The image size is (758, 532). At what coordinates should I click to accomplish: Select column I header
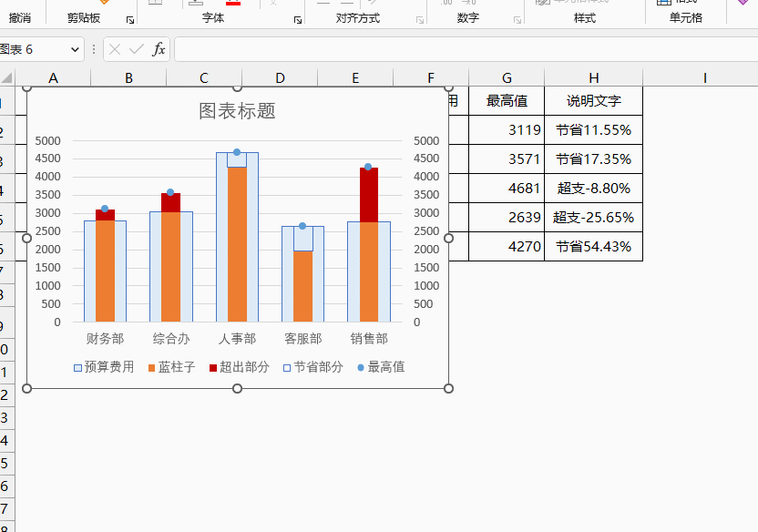[x=705, y=77]
